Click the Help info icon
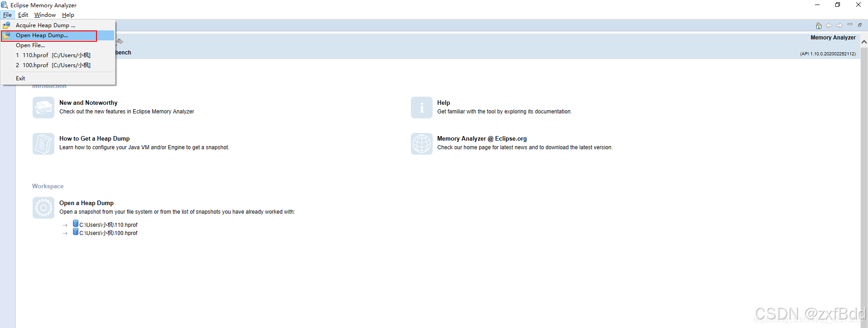 pos(422,108)
